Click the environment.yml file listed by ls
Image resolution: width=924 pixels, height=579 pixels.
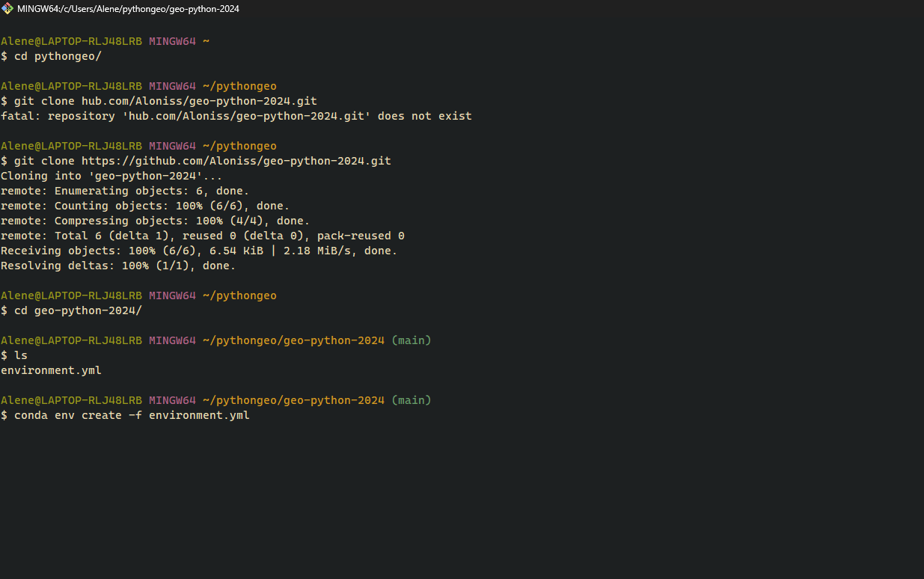click(x=51, y=370)
